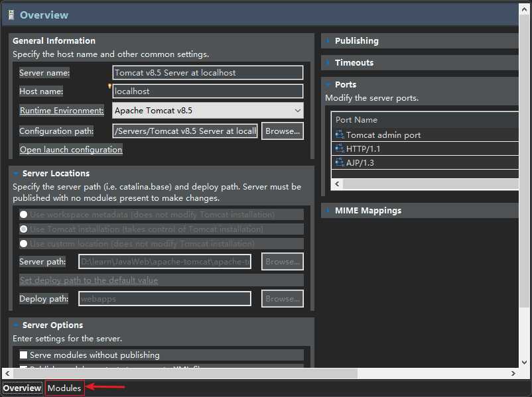Expand the Timeouts section
Image resolution: width=532 pixels, height=397 pixels.
coord(328,63)
